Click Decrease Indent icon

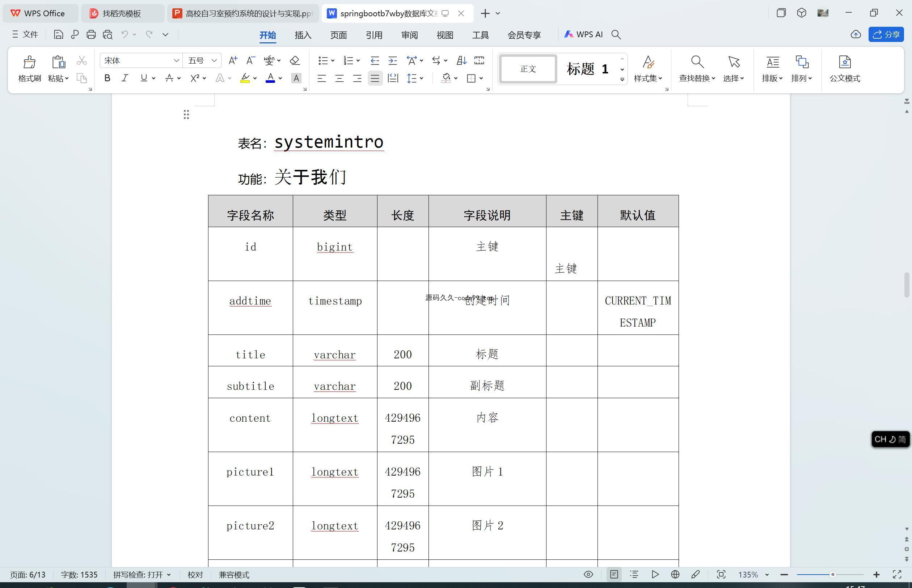click(375, 60)
